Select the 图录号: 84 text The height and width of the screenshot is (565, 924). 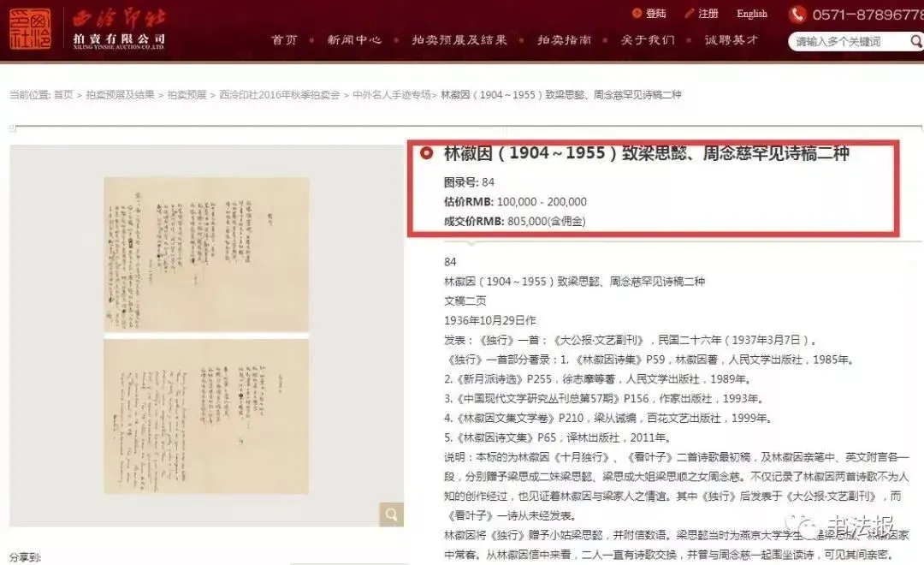(469, 182)
